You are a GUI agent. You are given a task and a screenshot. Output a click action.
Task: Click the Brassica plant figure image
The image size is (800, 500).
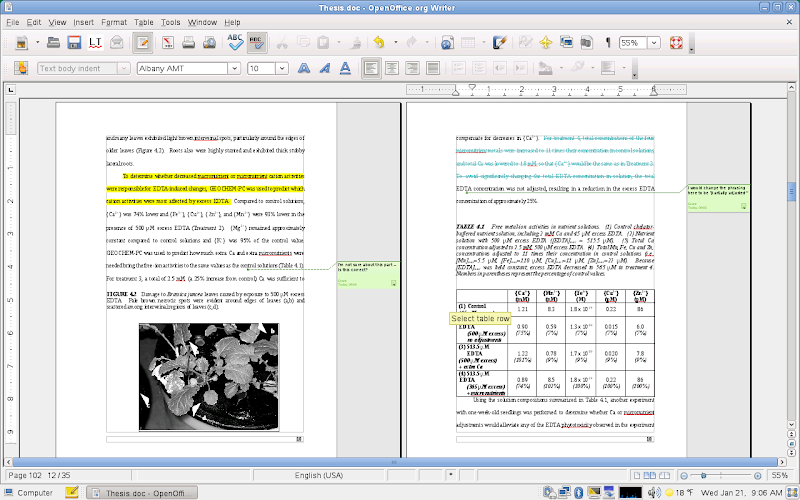click(209, 377)
